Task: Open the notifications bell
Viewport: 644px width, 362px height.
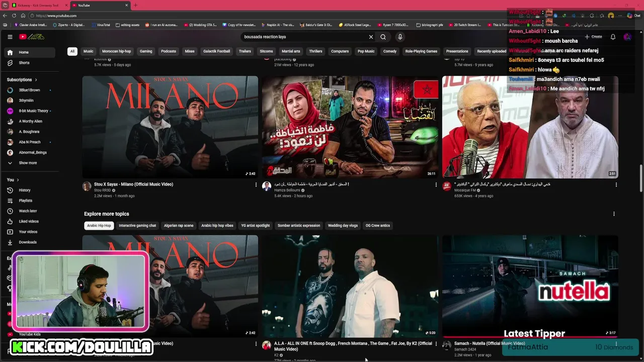Action: tap(613, 37)
